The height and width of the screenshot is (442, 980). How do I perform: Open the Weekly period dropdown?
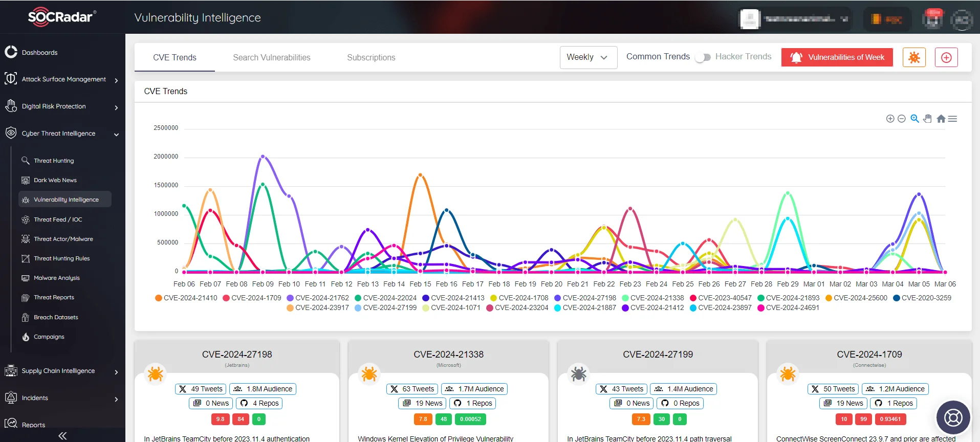[589, 57]
